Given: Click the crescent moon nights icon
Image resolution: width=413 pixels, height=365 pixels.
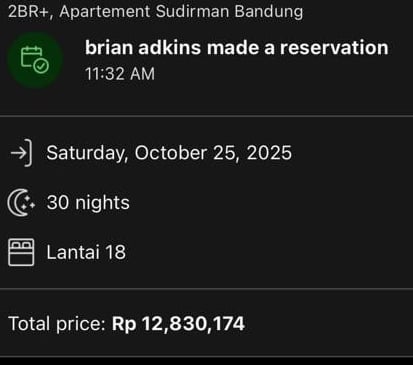Looking at the screenshot, I should pos(21,203).
